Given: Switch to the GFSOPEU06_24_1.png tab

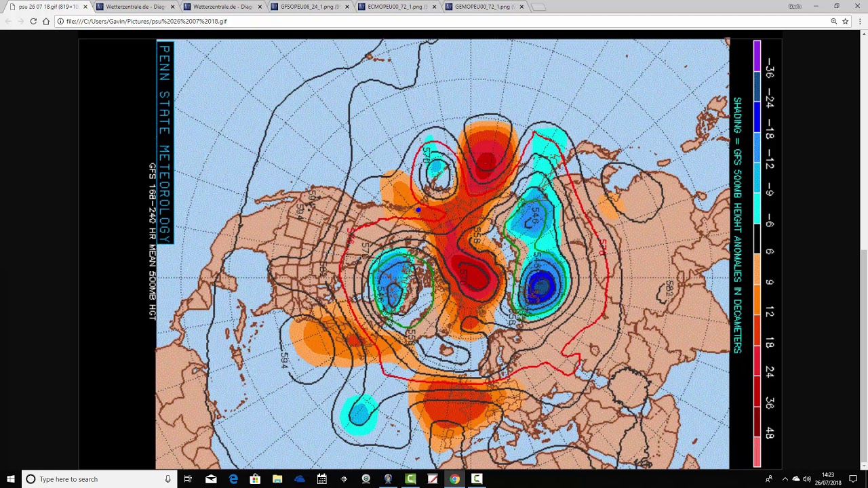Looking at the screenshot, I should click(x=309, y=7).
